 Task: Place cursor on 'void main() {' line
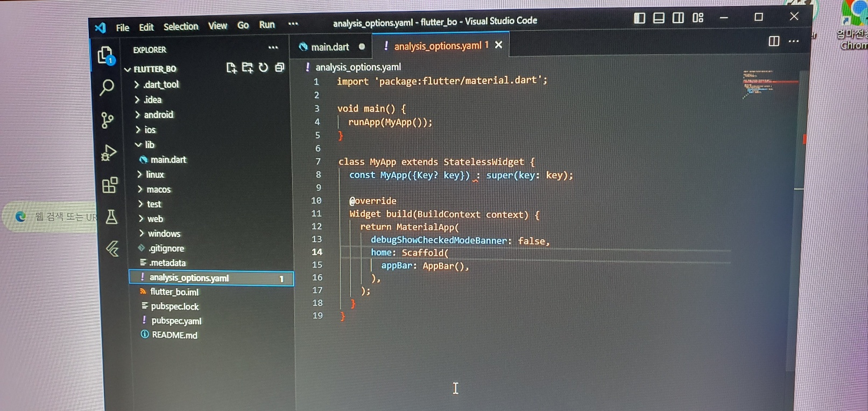tap(371, 109)
